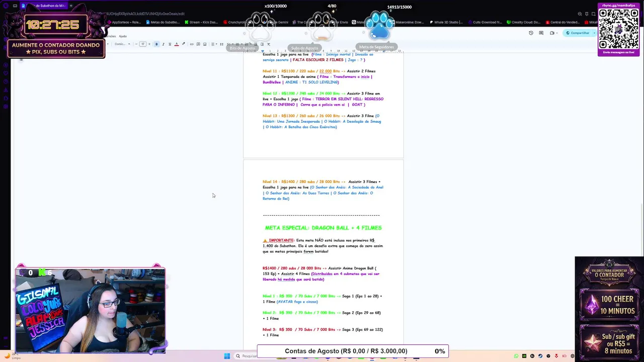Open the text alignment dropdown

[214, 44]
